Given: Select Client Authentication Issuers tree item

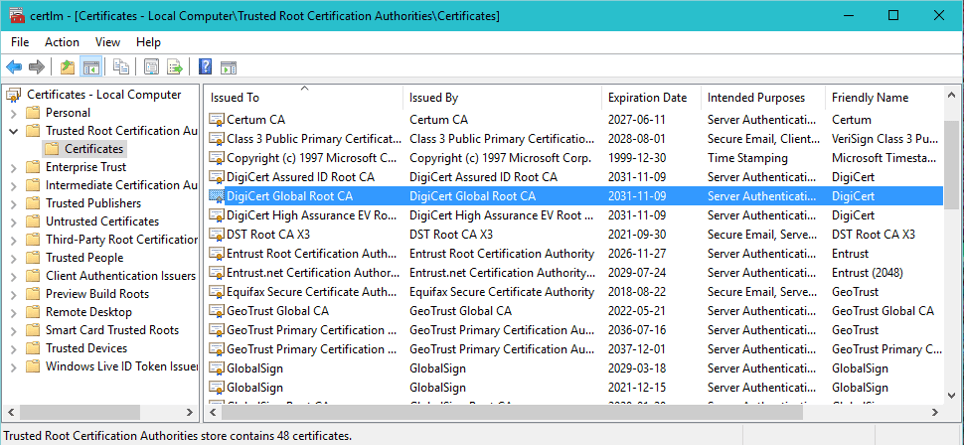Looking at the screenshot, I should [120, 276].
